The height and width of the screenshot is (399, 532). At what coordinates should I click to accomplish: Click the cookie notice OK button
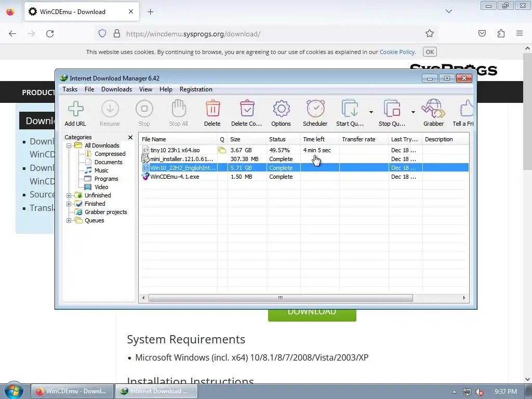tap(430, 52)
